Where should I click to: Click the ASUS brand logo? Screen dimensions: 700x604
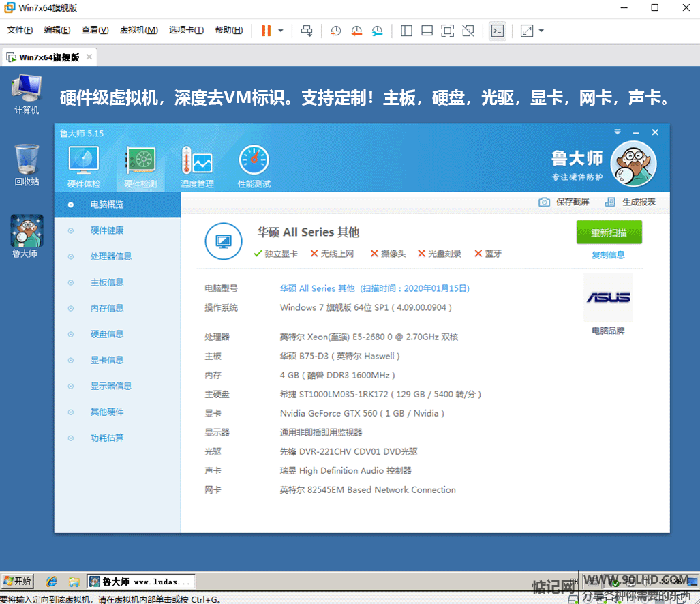tap(608, 297)
